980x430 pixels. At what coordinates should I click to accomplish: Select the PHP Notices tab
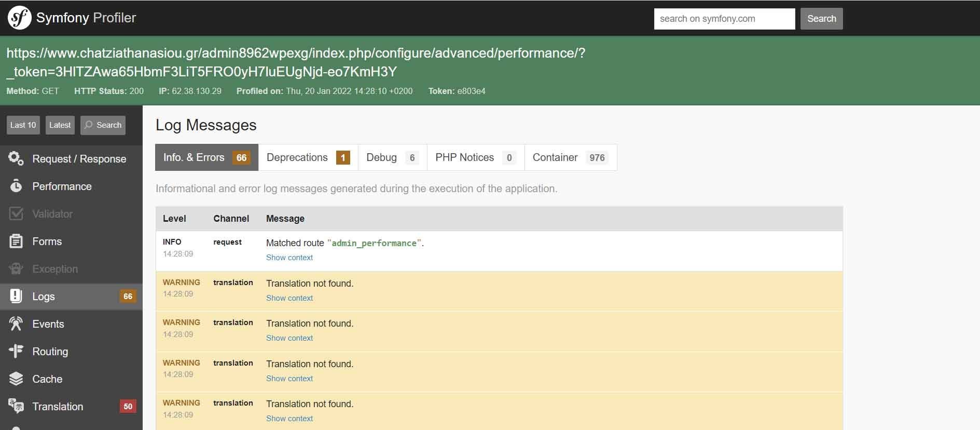[x=475, y=157]
